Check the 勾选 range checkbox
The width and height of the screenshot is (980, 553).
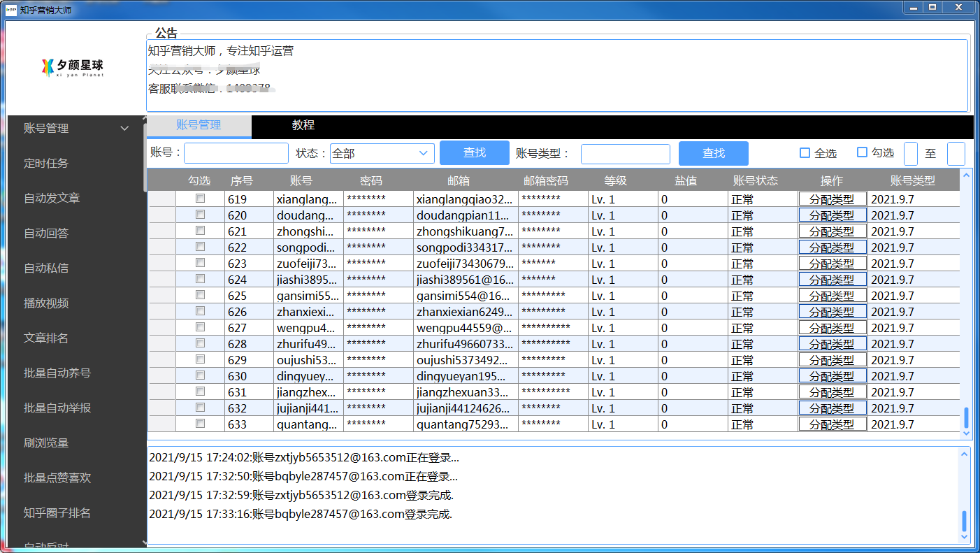[862, 152]
